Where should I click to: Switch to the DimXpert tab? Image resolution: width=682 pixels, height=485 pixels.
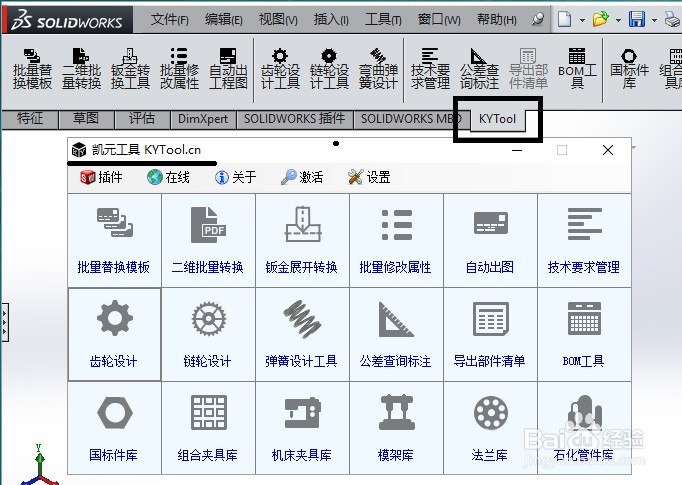[x=203, y=119]
